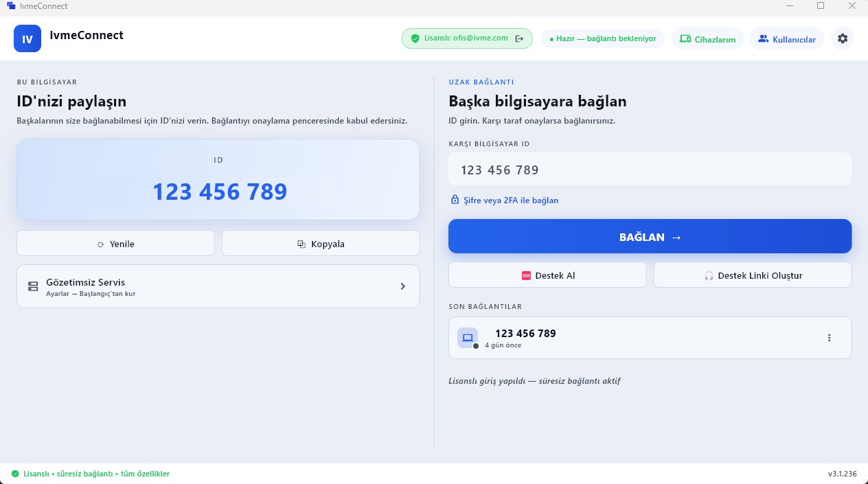Click the copy icon in Kopyala button
This screenshot has width=868, height=484.
pyautogui.click(x=301, y=244)
